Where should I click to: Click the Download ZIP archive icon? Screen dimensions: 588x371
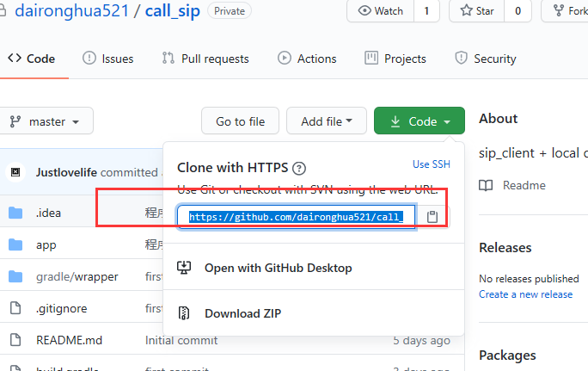184,313
